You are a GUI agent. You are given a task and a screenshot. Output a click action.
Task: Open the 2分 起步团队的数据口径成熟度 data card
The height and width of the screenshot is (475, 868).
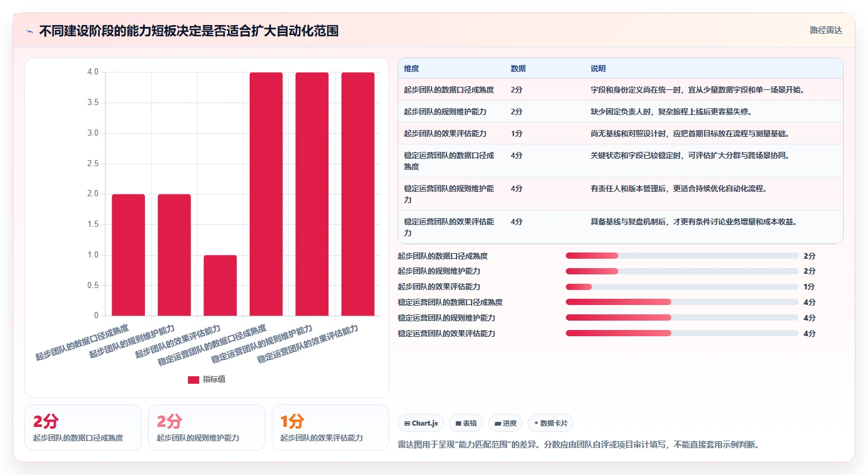pyautogui.click(x=83, y=427)
